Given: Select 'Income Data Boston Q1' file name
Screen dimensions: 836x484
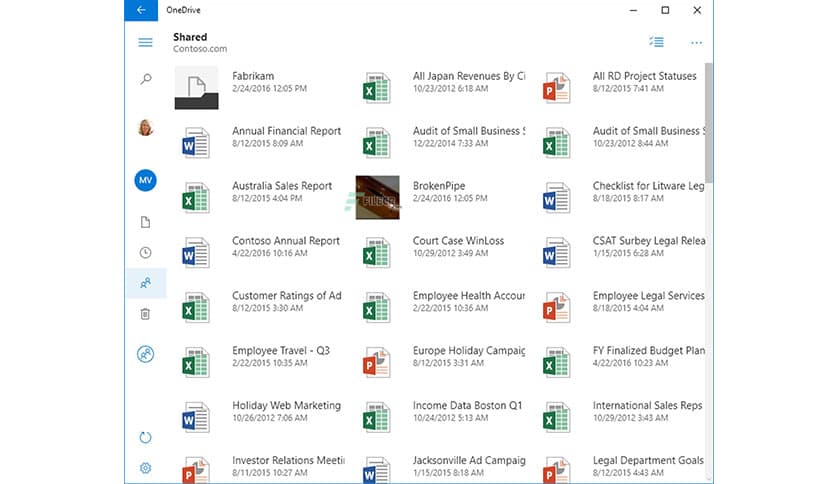Looking at the screenshot, I should 468,406.
